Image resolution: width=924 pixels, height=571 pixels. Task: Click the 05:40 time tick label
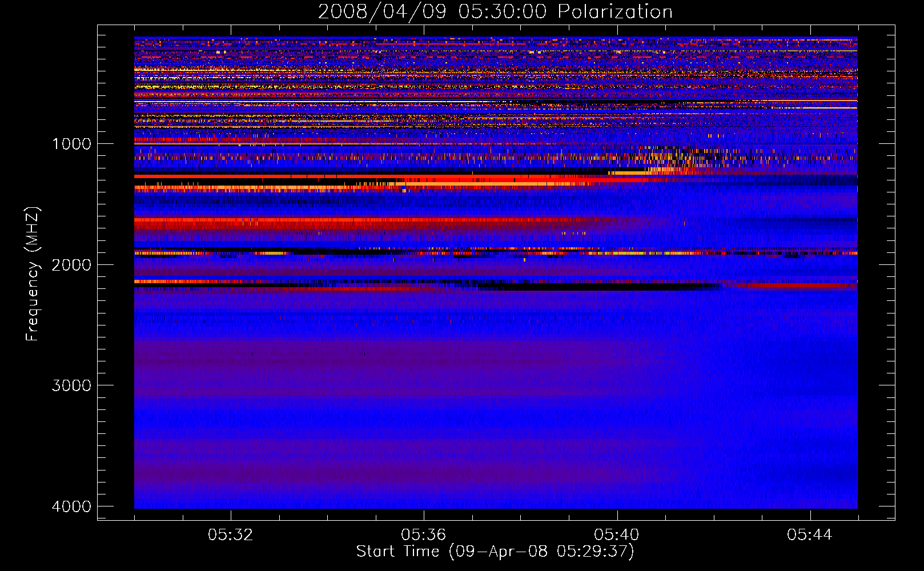click(617, 535)
